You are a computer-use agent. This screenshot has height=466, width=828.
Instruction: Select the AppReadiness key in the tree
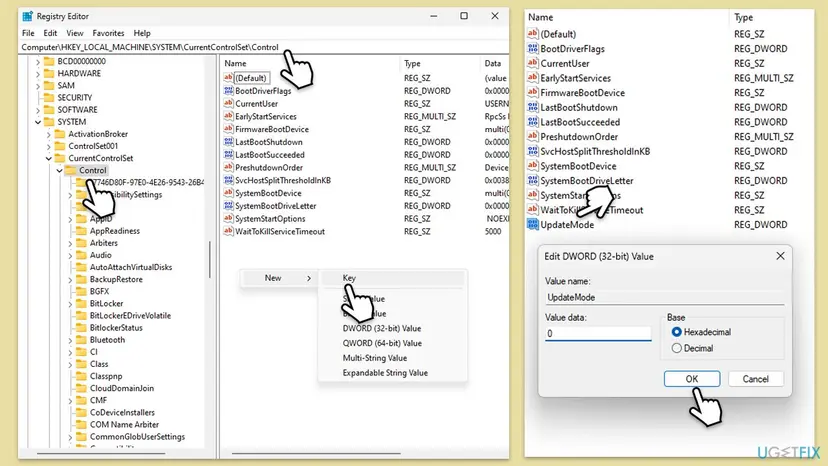click(115, 231)
